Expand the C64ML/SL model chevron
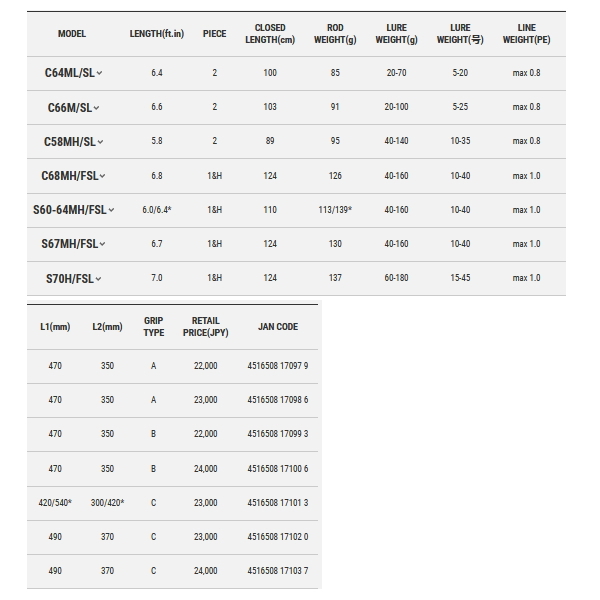Viewport: 600px width, 600px height. point(99,73)
